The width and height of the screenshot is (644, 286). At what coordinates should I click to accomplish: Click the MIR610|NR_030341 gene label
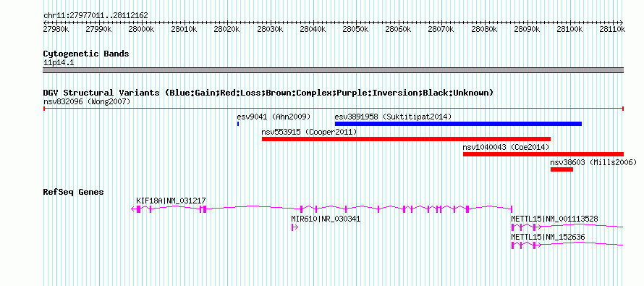(x=326, y=219)
